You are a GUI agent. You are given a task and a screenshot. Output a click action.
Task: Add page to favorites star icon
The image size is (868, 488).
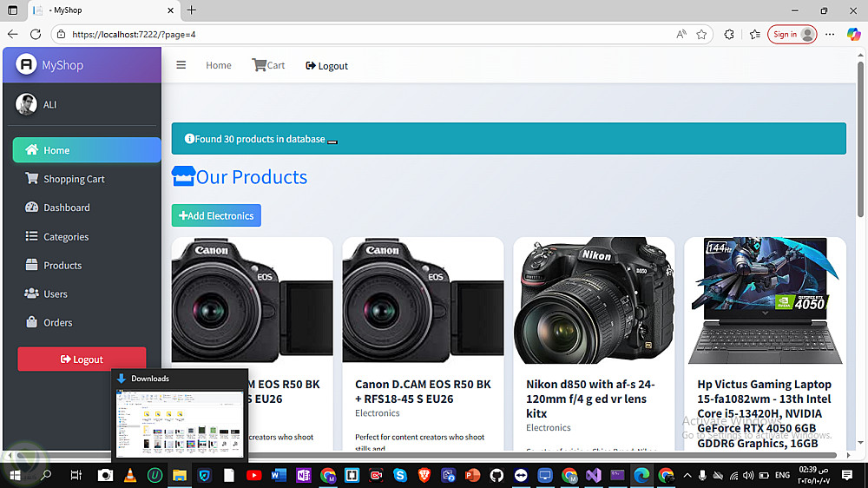tap(701, 35)
